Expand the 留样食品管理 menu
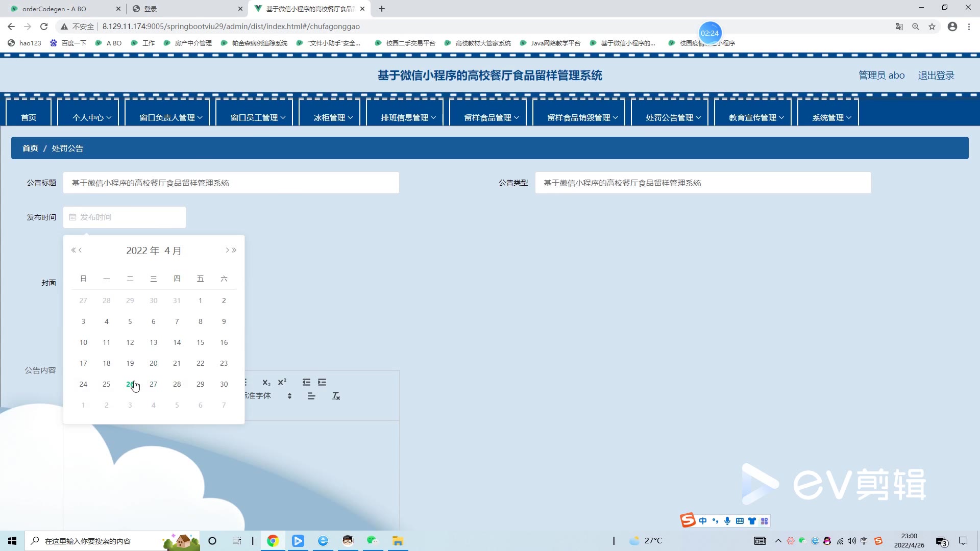 [x=491, y=117]
